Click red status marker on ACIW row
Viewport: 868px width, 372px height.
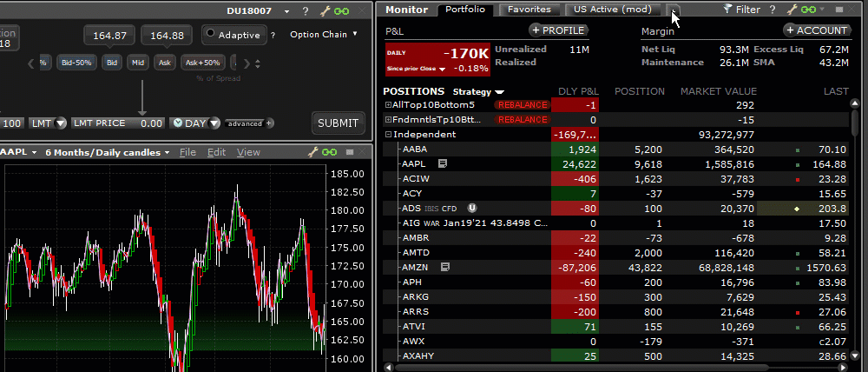point(798,180)
